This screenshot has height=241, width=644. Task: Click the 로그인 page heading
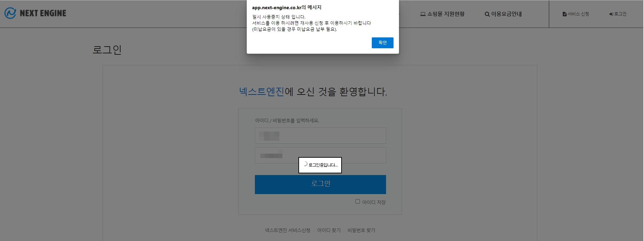[x=107, y=50]
